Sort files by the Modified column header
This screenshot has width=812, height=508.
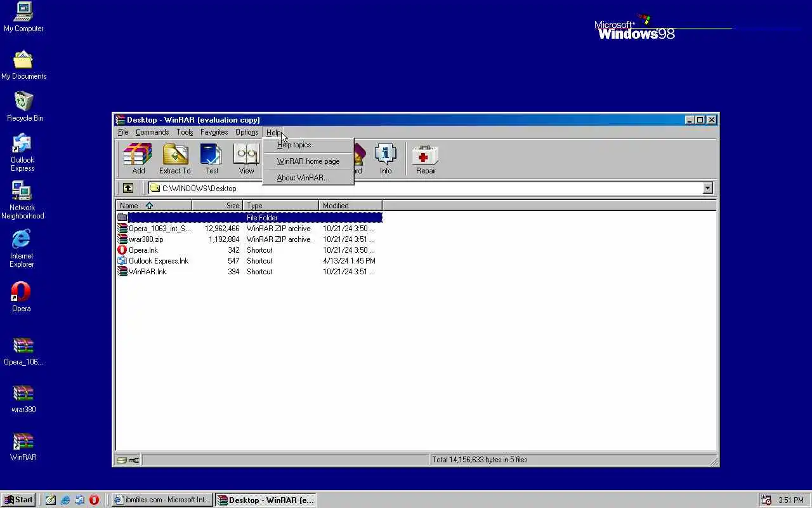(x=350, y=205)
